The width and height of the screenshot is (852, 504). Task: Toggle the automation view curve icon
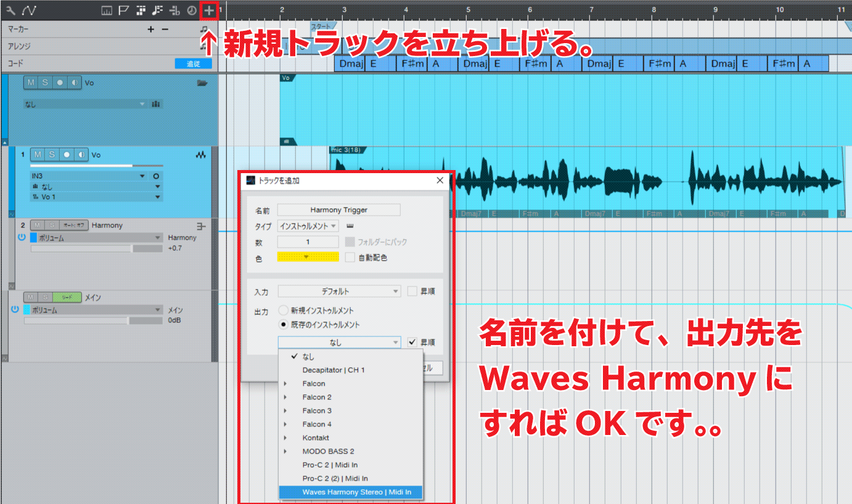click(x=28, y=10)
